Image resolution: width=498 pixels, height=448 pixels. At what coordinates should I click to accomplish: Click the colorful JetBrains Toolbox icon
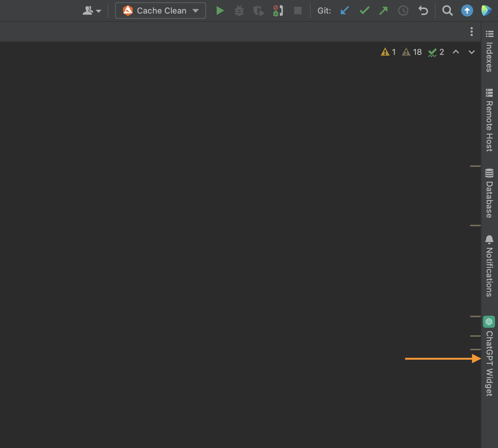pos(486,11)
